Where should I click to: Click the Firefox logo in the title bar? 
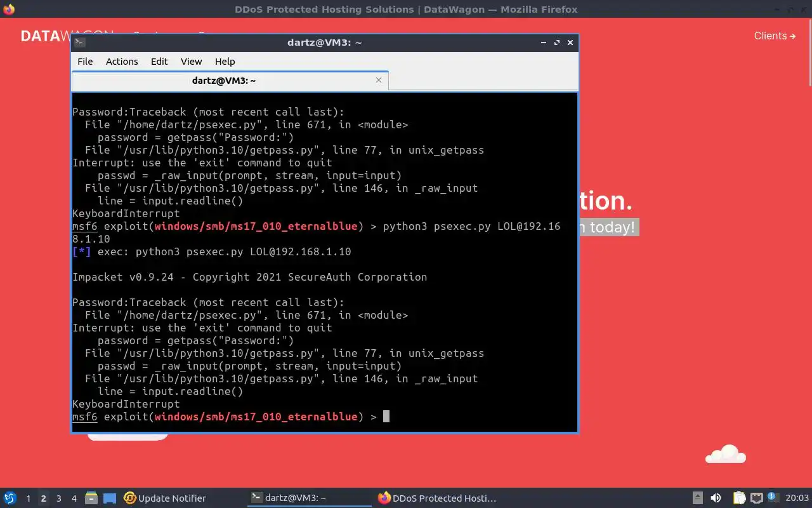pyautogui.click(x=9, y=9)
